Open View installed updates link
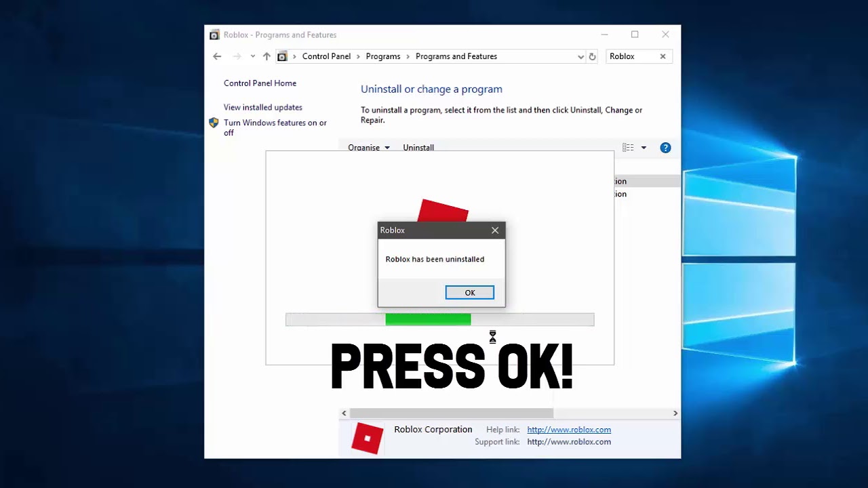 263,107
